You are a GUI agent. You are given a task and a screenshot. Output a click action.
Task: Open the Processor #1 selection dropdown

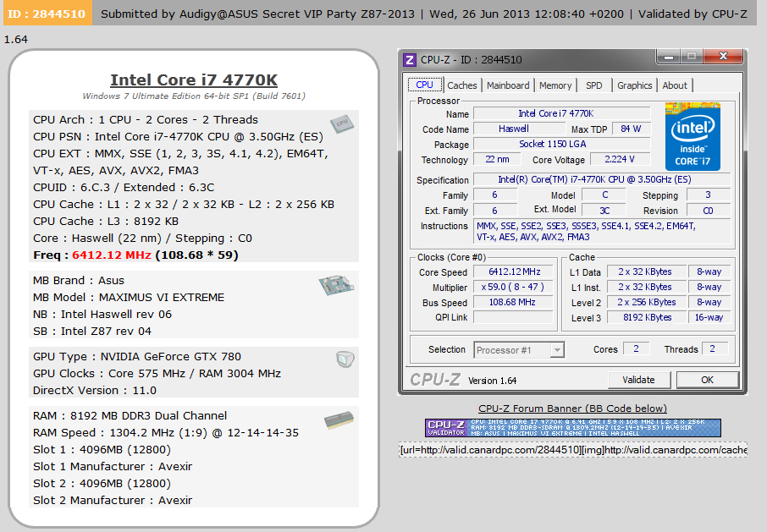point(519,350)
